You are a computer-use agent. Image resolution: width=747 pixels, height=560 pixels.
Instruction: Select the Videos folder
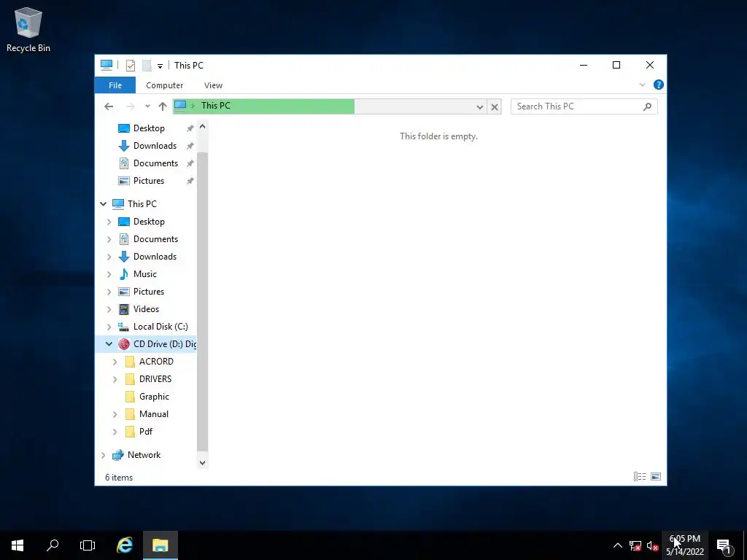click(x=146, y=309)
